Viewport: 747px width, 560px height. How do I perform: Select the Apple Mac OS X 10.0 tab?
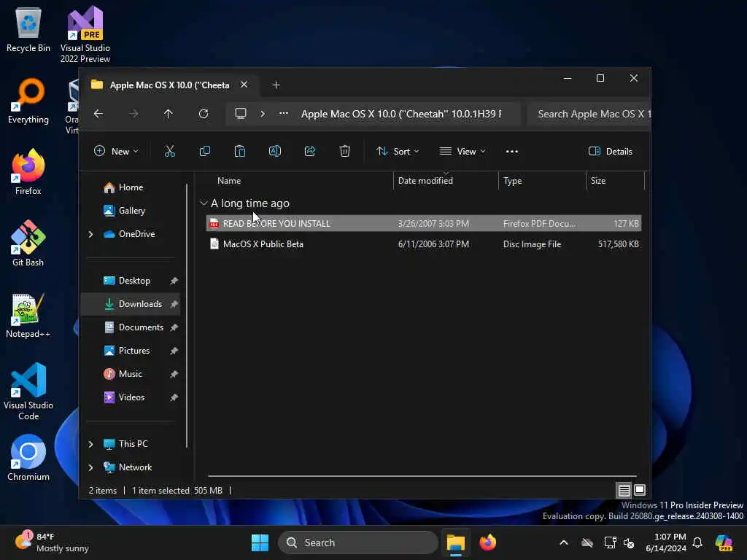pos(169,85)
